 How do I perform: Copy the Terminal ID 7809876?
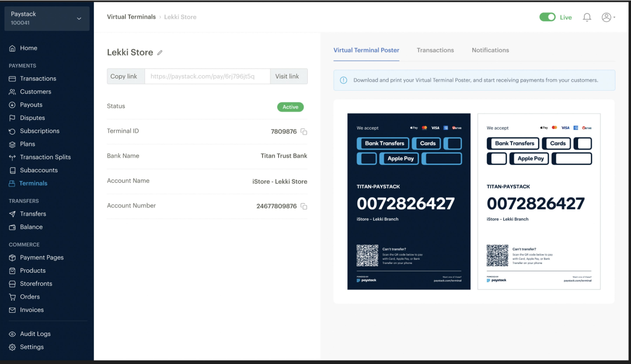click(x=304, y=131)
